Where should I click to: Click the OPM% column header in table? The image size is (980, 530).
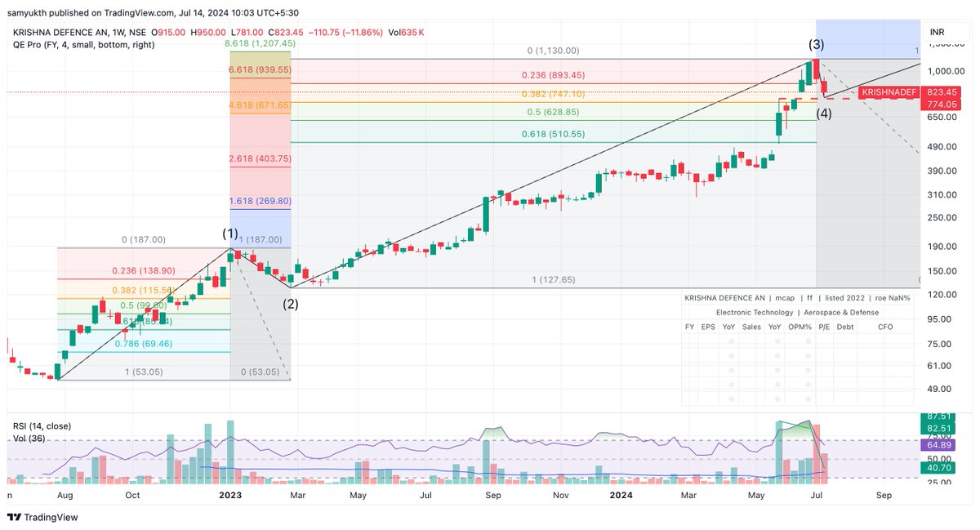coord(800,327)
